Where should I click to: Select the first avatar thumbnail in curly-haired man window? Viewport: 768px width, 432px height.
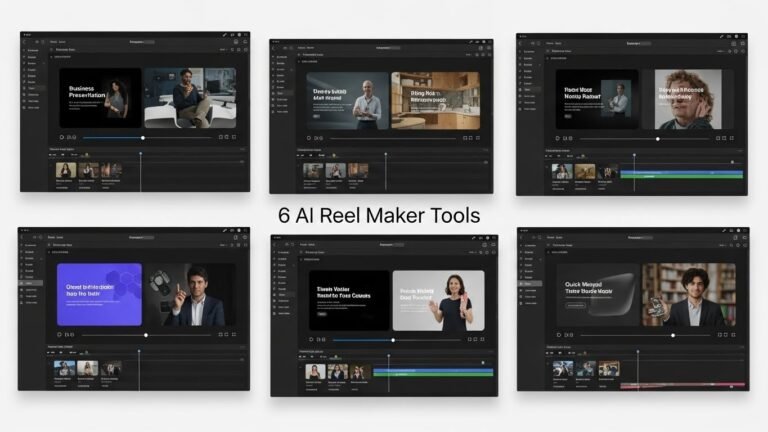pos(562,171)
